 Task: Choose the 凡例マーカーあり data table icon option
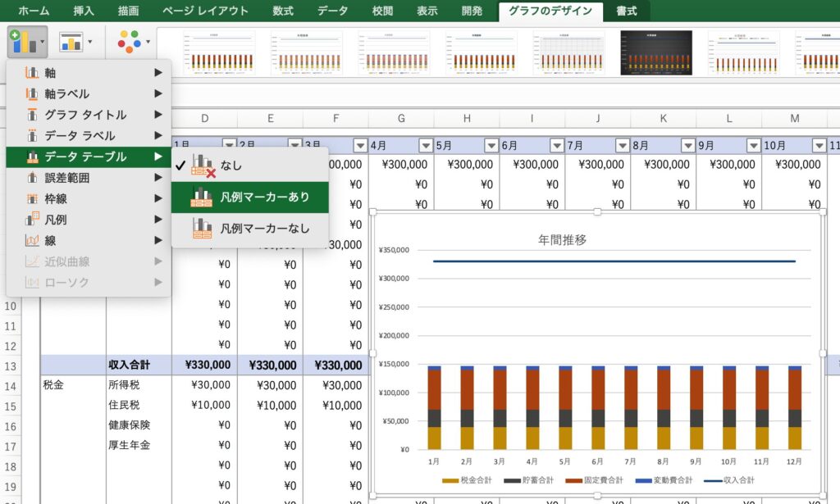pyautogui.click(x=202, y=197)
